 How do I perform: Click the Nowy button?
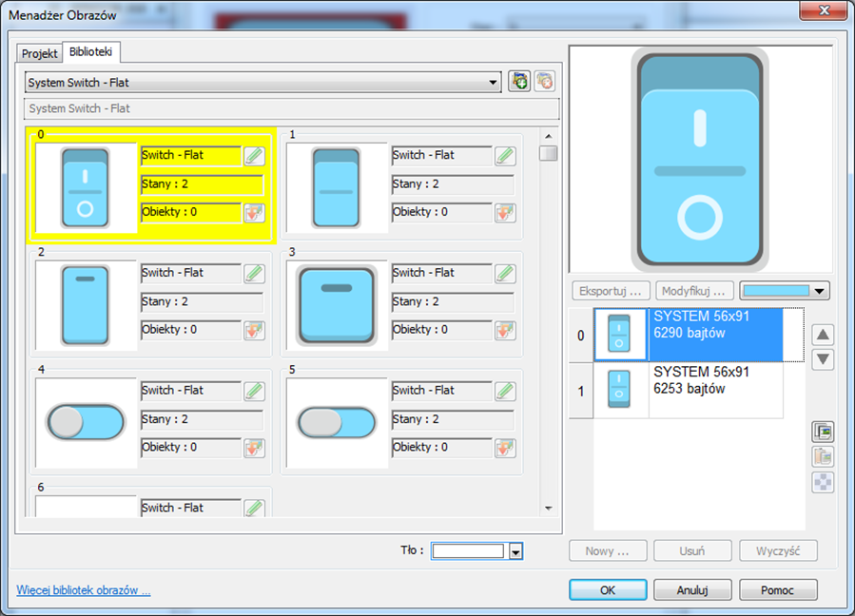[x=608, y=551]
